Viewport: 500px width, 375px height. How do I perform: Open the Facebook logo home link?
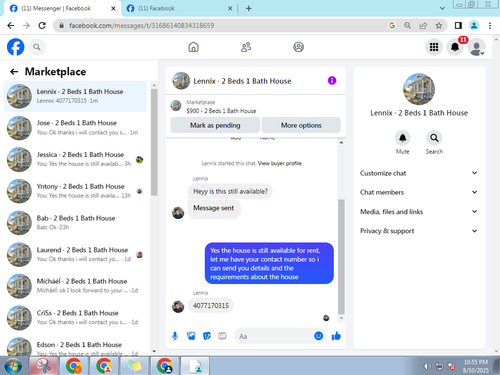16,47
